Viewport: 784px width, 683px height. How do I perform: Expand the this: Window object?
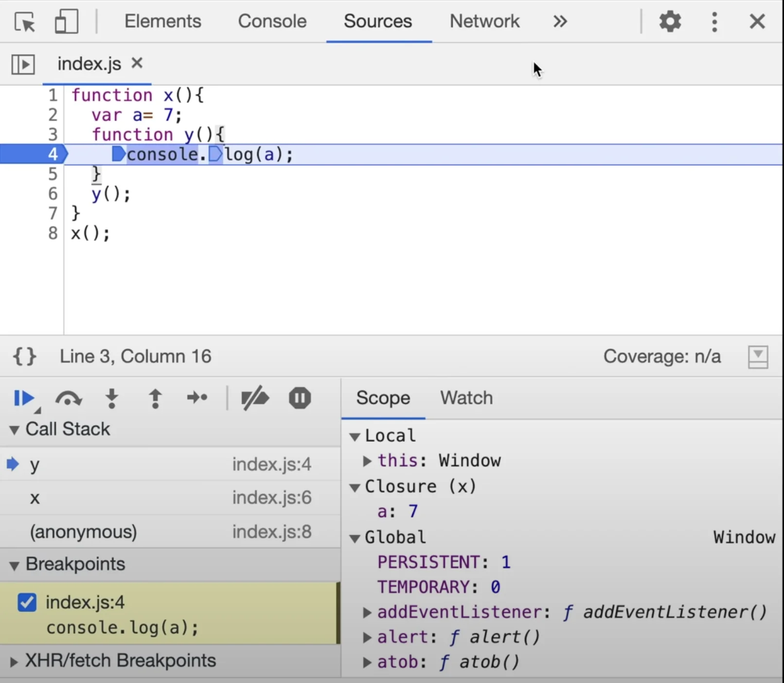tap(367, 461)
